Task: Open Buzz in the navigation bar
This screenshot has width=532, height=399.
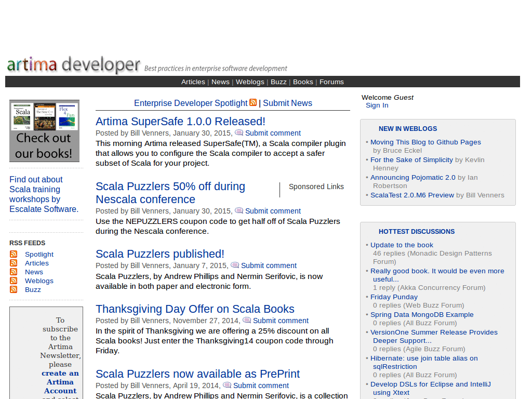Action: [x=278, y=82]
